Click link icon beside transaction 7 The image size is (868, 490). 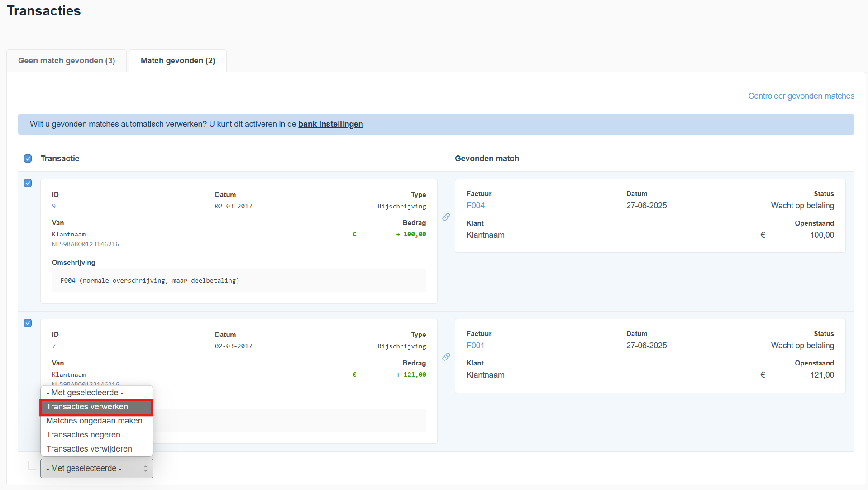tap(446, 357)
